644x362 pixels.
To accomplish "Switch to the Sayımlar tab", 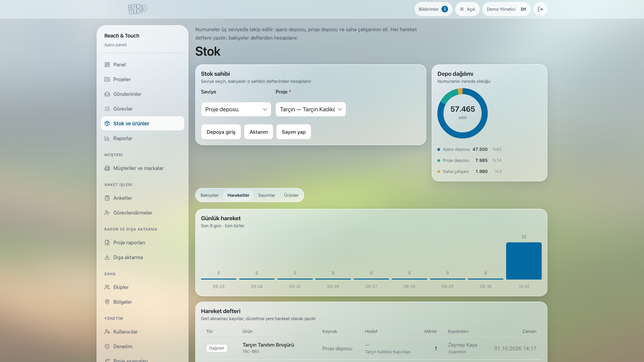I will pyautogui.click(x=267, y=195).
